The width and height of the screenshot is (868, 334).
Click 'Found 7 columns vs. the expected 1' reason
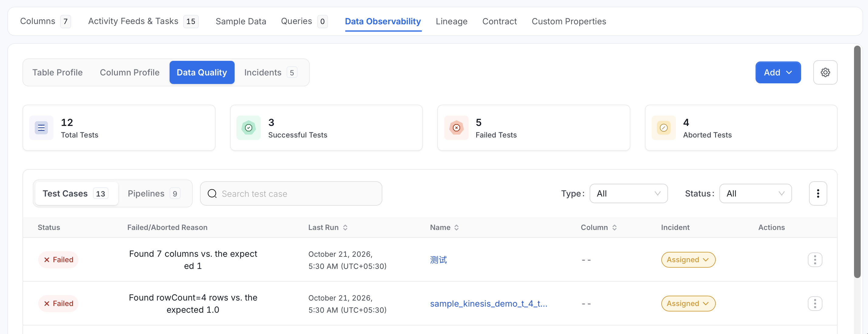point(193,259)
